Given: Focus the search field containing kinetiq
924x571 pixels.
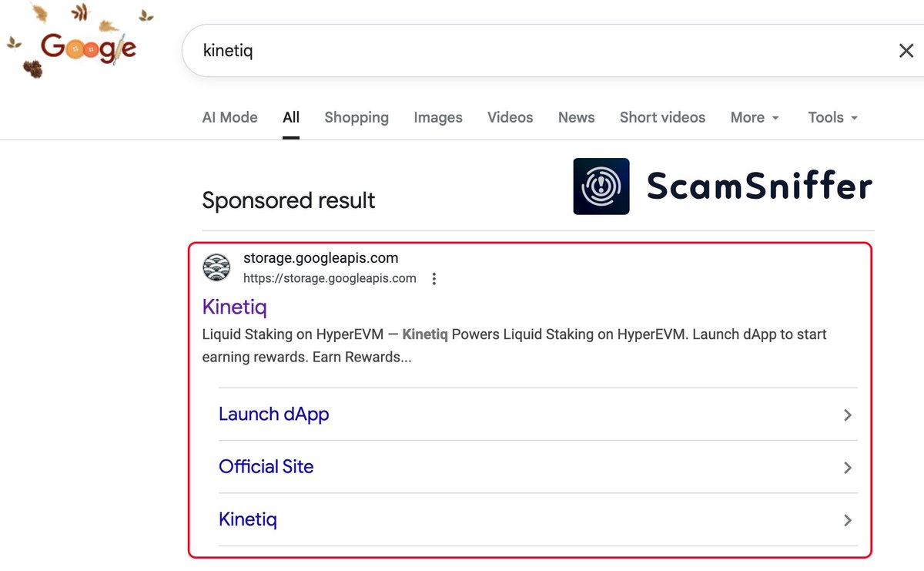Looking at the screenshot, I should point(539,51).
